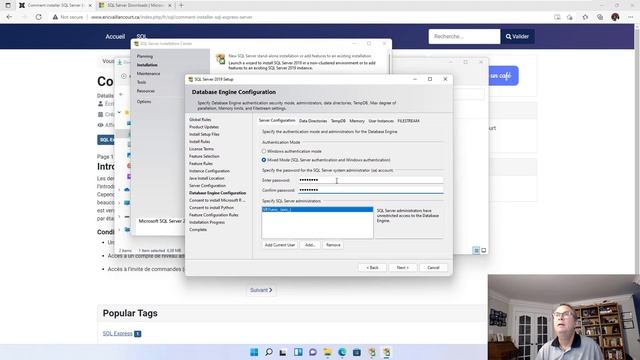
Task: Click the Enter password field
Action: coord(370,180)
